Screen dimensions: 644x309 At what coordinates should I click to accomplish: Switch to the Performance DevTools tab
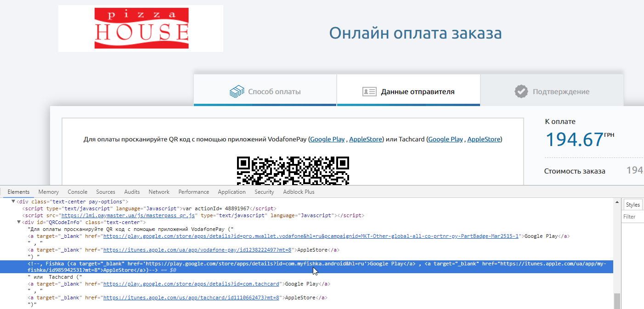[194, 192]
